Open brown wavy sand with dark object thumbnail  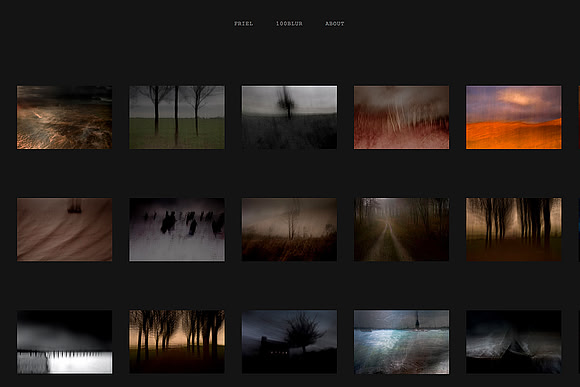(x=65, y=230)
